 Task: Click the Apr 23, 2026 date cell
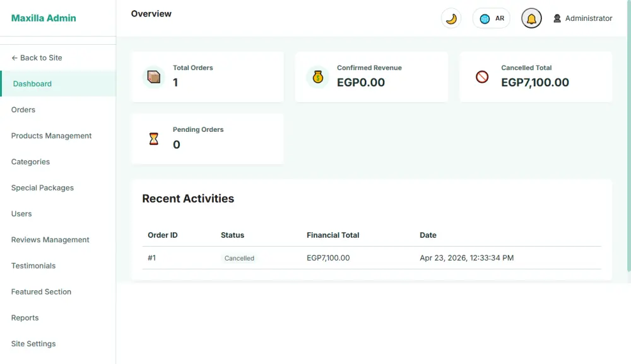pyautogui.click(x=466, y=258)
